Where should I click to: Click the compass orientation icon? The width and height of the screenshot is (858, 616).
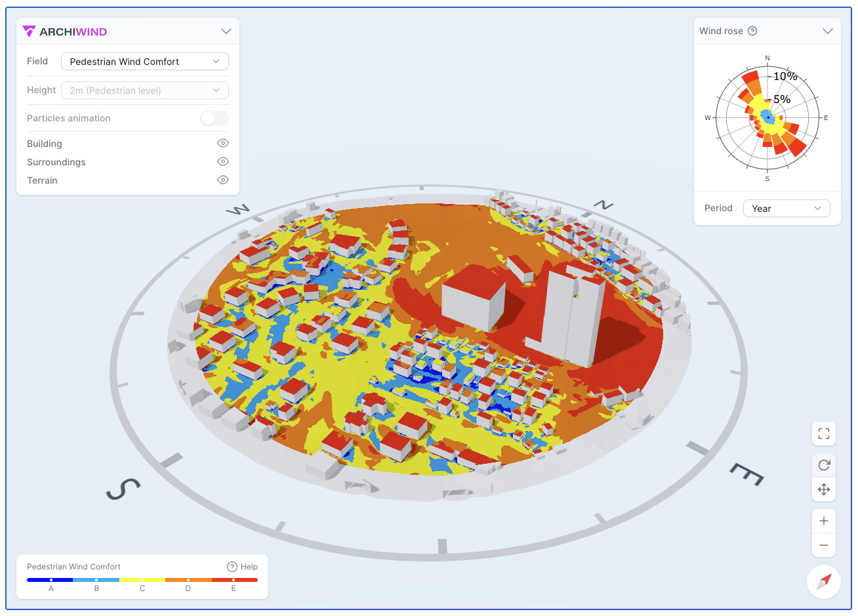coord(824,582)
